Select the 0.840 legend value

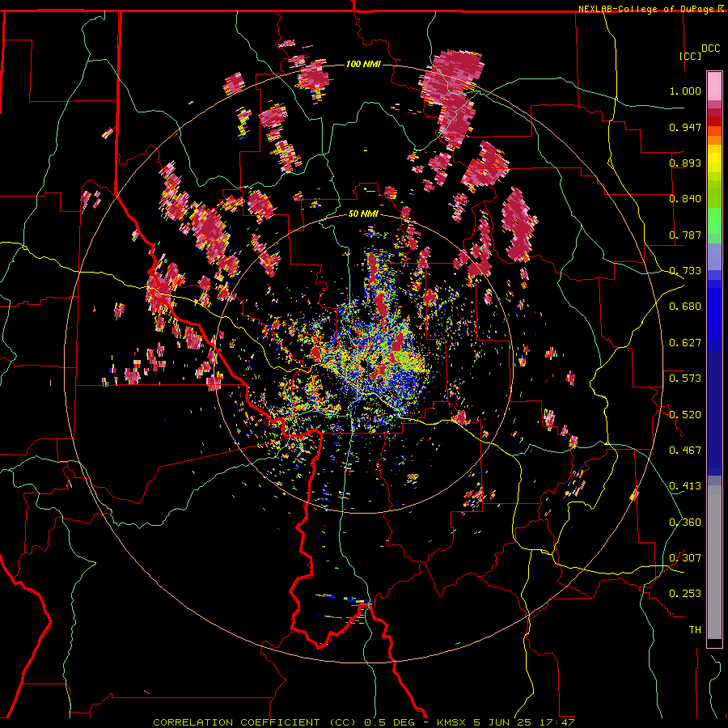pos(685,199)
